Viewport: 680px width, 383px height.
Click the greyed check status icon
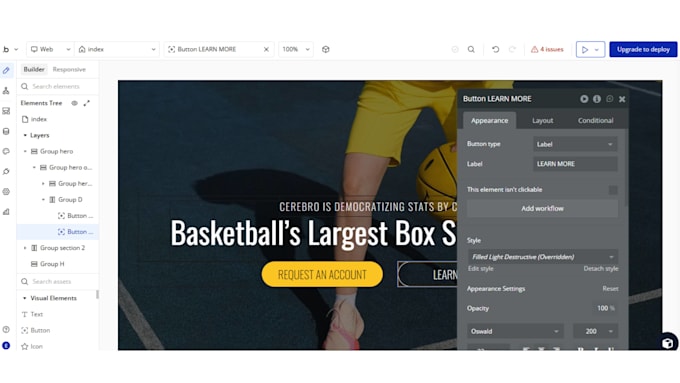coord(455,49)
